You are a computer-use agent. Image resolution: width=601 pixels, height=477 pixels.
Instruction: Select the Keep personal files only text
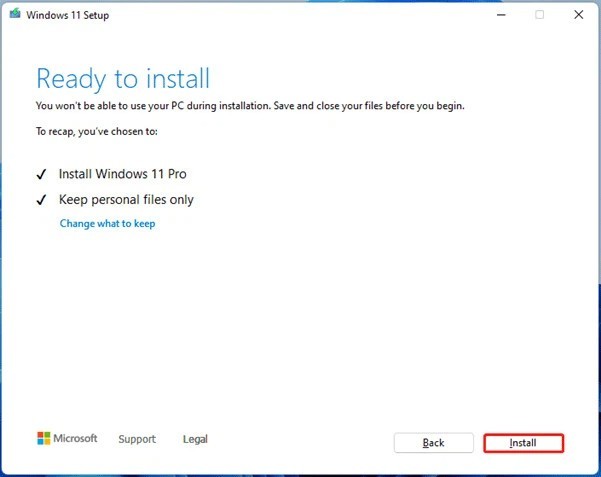point(126,200)
